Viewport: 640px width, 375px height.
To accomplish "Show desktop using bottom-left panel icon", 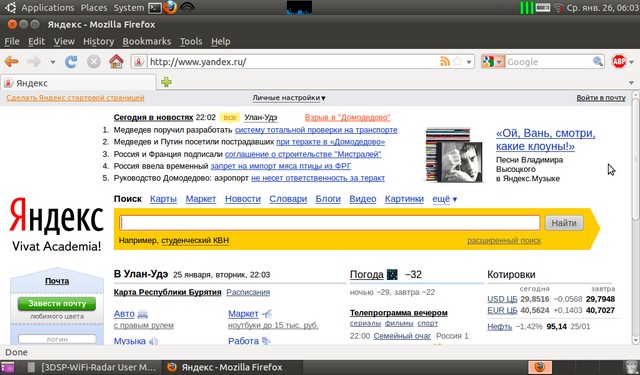I will pyautogui.click(x=8, y=367).
